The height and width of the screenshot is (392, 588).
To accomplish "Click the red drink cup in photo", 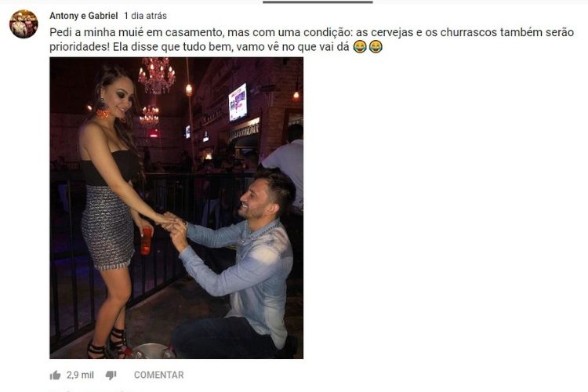I will [x=147, y=240].
